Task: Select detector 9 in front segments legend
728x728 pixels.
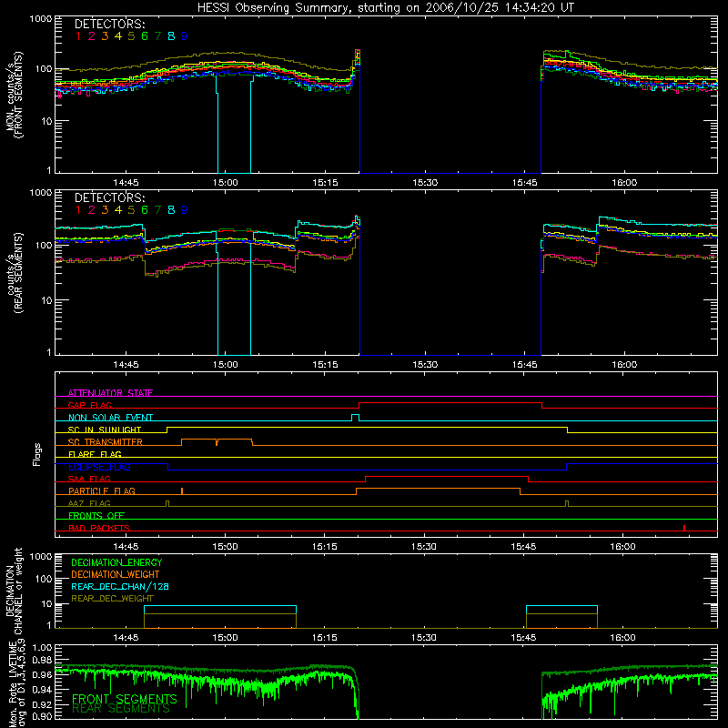Action: click(185, 36)
